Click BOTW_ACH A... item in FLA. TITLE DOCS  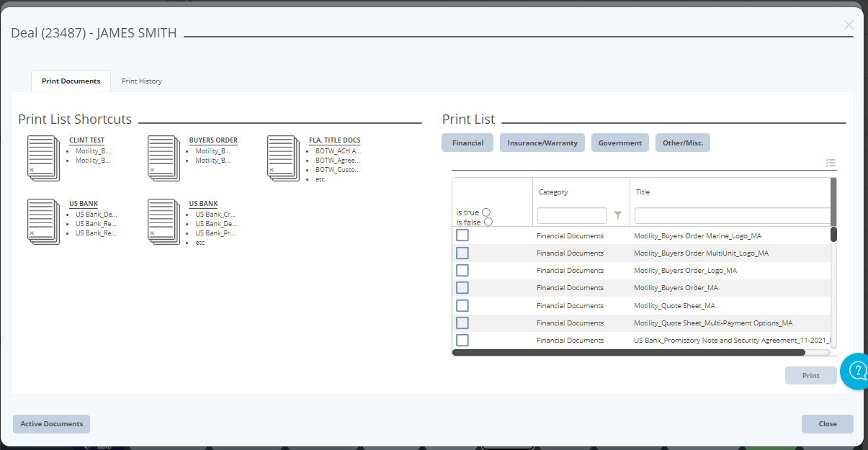click(x=339, y=151)
